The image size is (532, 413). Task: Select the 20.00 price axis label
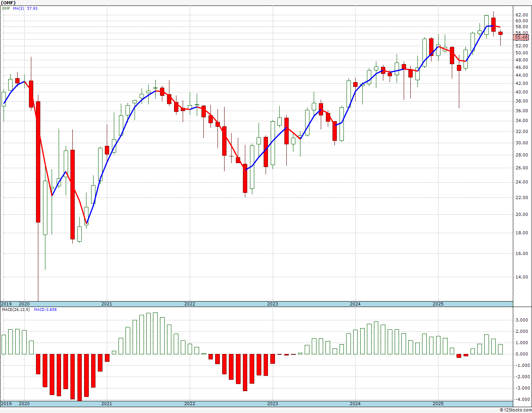click(522, 215)
